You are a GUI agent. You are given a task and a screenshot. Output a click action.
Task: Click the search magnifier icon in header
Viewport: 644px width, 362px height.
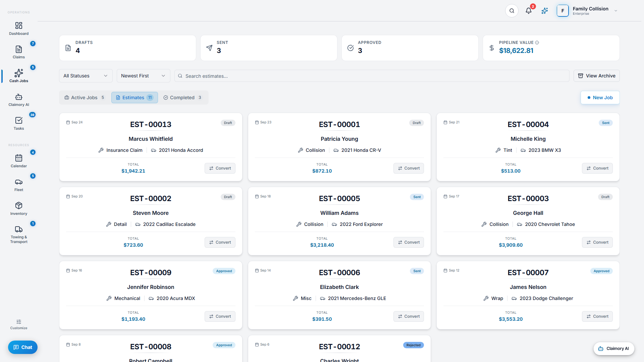[512, 11]
